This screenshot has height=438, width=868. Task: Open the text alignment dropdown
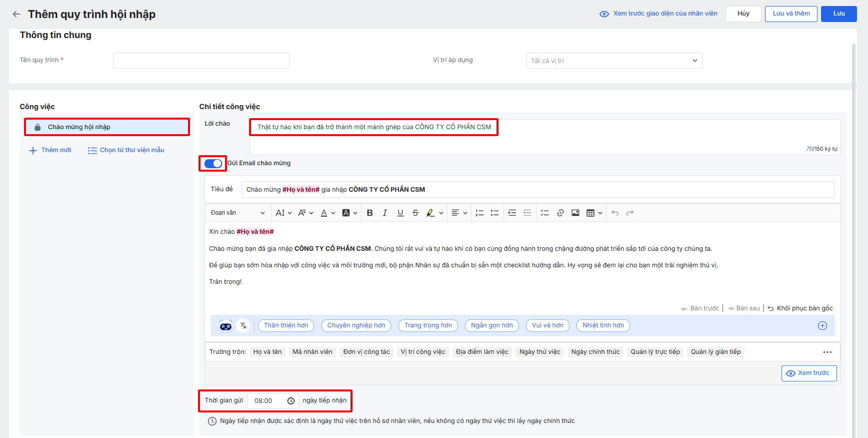(x=459, y=213)
